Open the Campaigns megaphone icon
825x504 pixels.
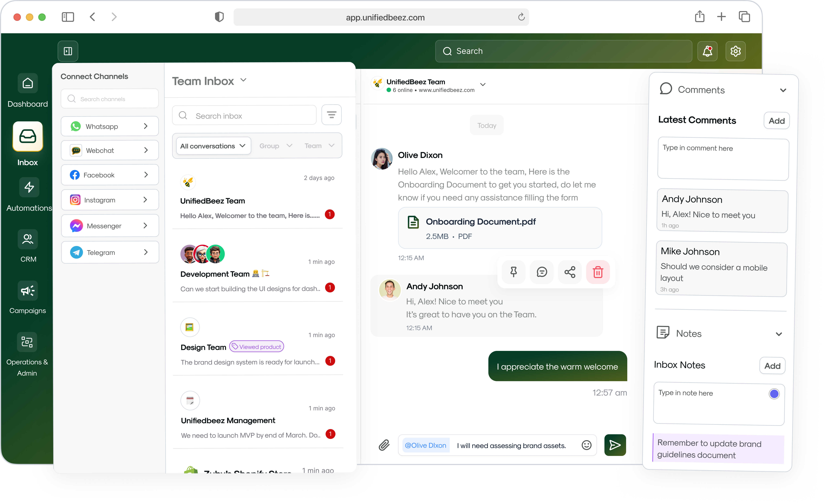[28, 290]
